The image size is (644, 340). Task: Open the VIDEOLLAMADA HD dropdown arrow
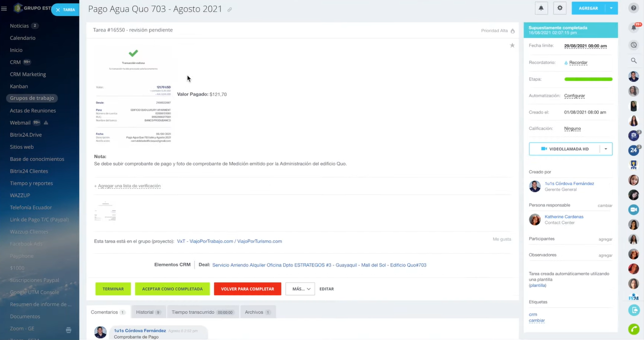click(x=606, y=149)
